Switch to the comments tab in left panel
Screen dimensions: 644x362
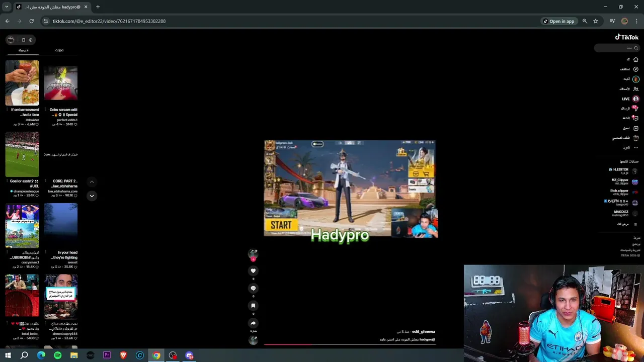(x=59, y=50)
